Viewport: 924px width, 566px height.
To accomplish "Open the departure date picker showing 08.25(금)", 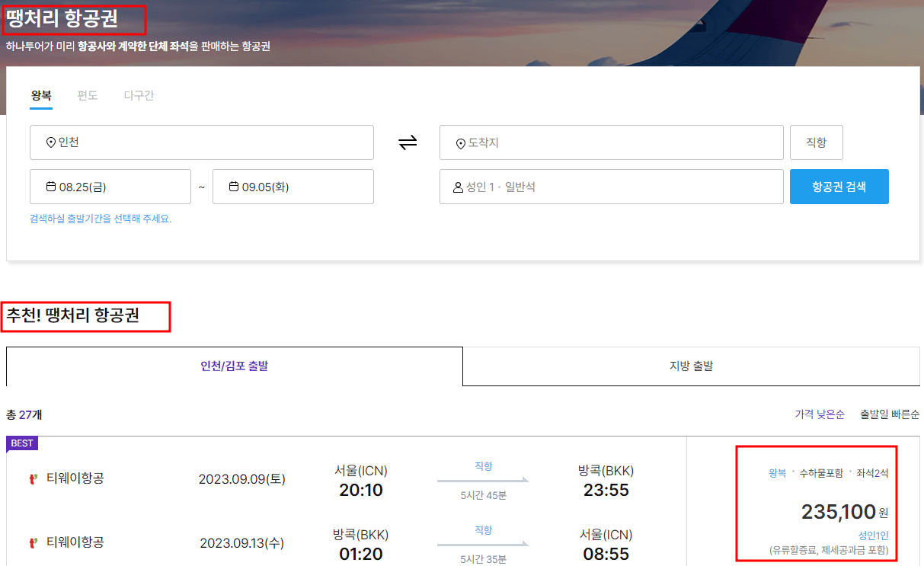I will click(x=110, y=186).
